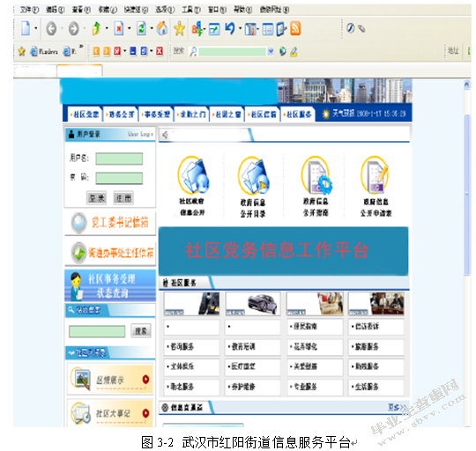Click the register button beside login
The height and width of the screenshot is (451, 476).
[123, 198]
